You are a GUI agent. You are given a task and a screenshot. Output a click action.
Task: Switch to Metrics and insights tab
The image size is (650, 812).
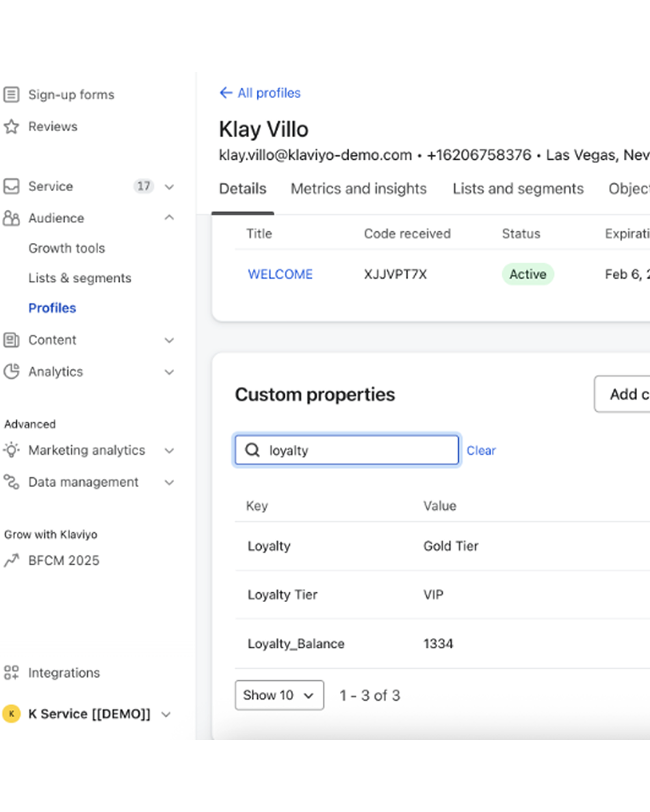[358, 189]
